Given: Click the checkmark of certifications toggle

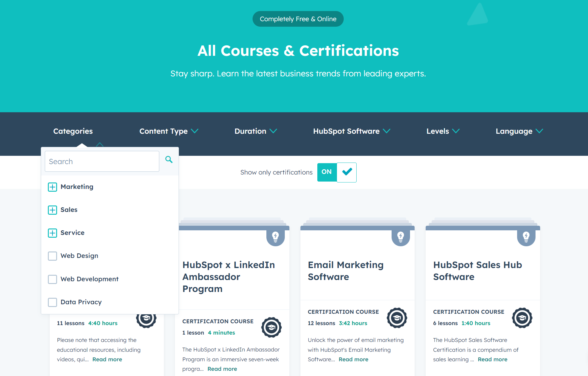Looking at the screenshot, I should click(x=347, y=172).
